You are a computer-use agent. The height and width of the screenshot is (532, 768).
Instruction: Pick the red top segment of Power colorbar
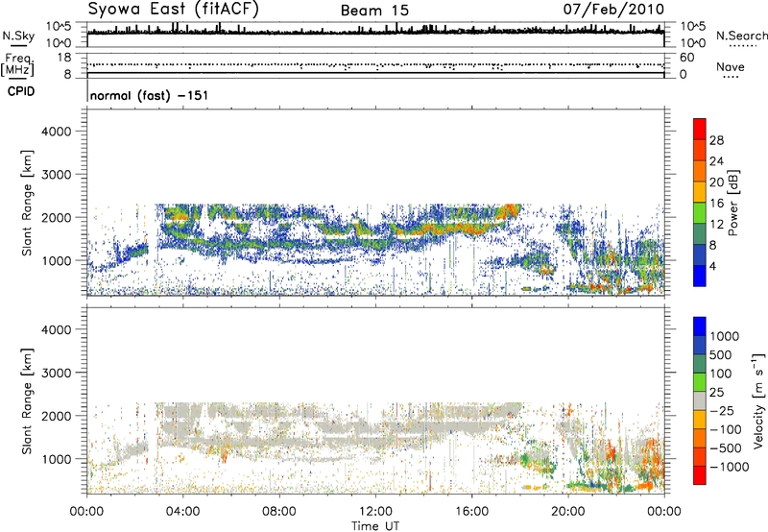[x=700, y=129]
